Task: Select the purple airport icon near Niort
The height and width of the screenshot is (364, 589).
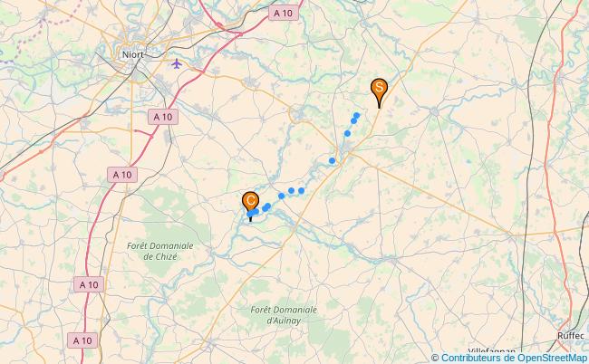Action: point(177,63)
